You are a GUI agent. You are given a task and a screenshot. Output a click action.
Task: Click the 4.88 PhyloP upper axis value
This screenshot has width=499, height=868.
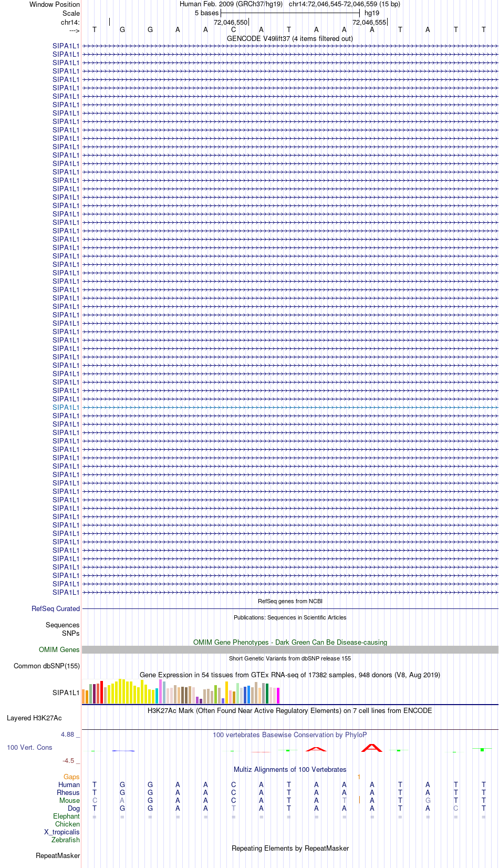pos(70,734)
